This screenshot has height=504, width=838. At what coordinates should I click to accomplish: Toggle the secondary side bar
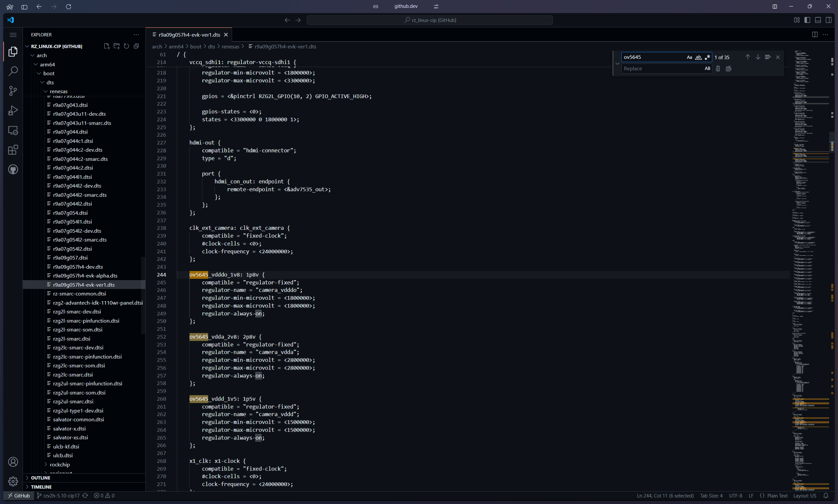click(829, 20)
